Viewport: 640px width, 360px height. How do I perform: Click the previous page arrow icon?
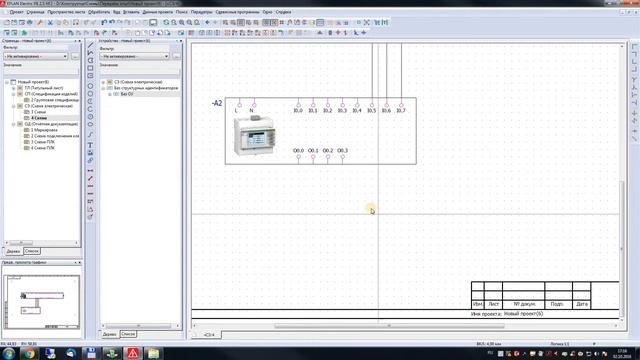pos(207,22)
